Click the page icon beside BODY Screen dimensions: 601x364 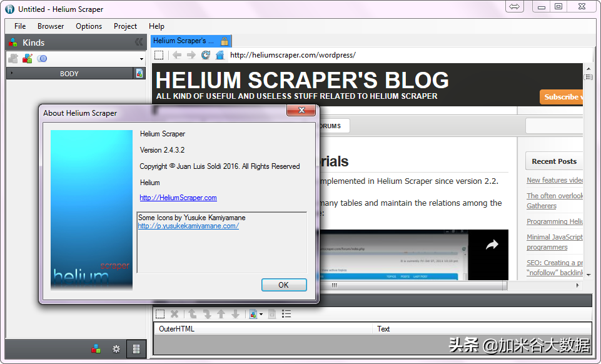(x=139, y=74)
